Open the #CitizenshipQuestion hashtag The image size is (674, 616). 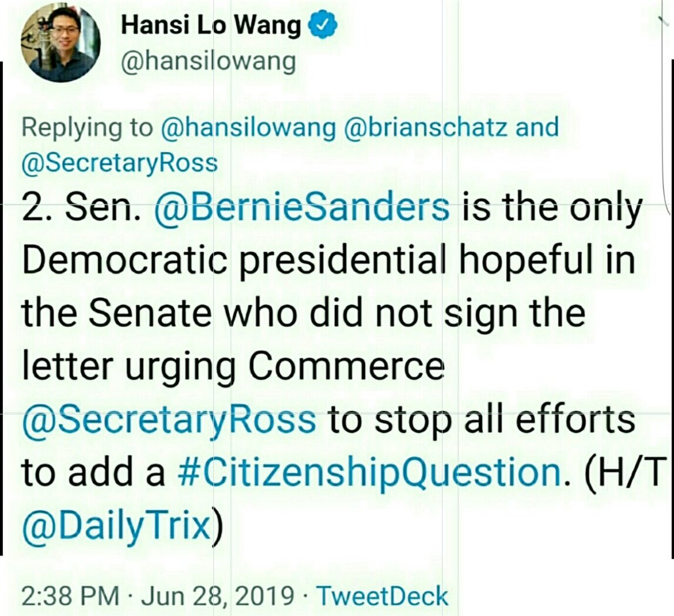point(370,473)
